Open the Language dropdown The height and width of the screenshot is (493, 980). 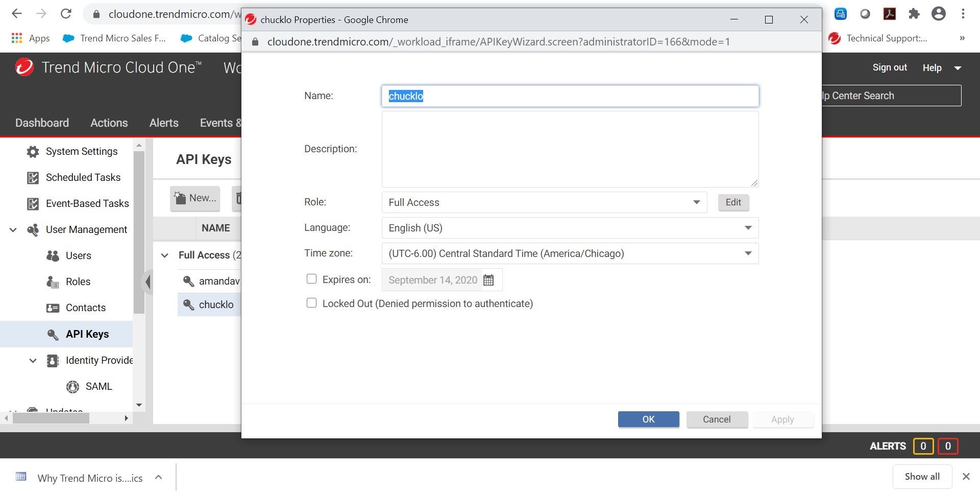pyautogui.click(x=570, y=228)
